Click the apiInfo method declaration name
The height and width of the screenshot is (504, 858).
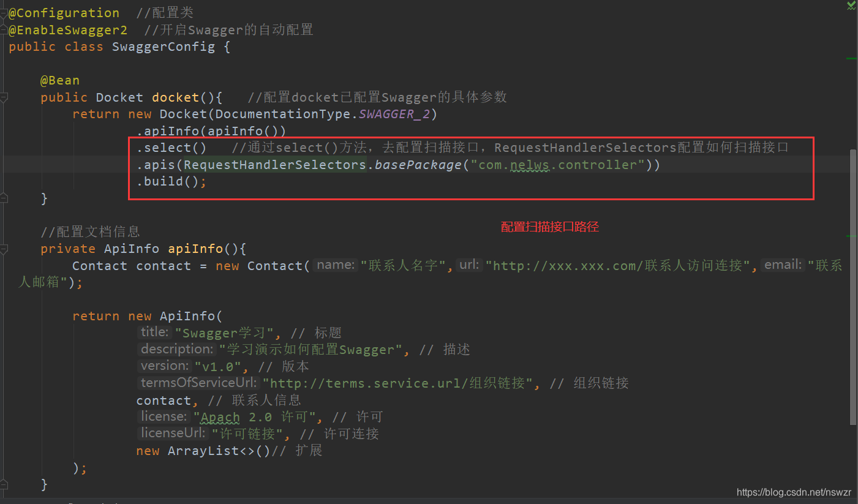[x=195, y=249]
